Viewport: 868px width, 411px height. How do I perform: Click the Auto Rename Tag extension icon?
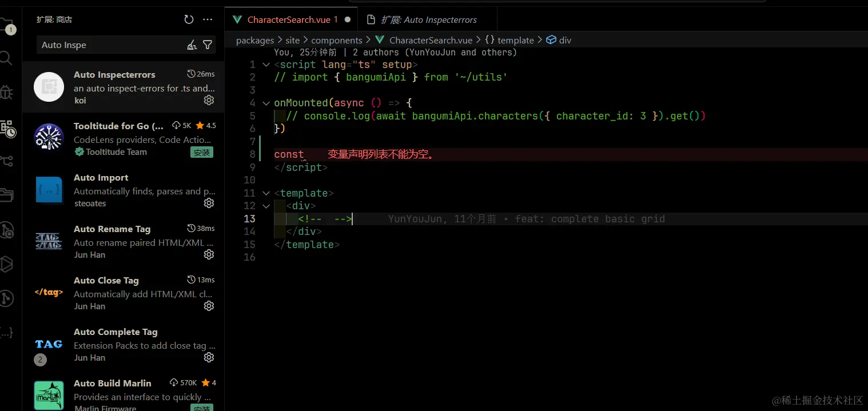pyautogui.click(x=49, y=241)
